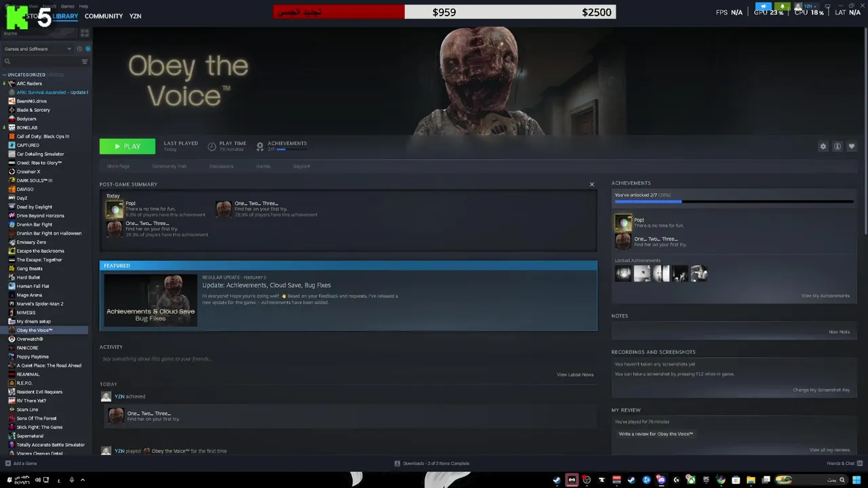Click Add a Game at bottom left
The width and height of the screenshot is (868, 488).
21,464
